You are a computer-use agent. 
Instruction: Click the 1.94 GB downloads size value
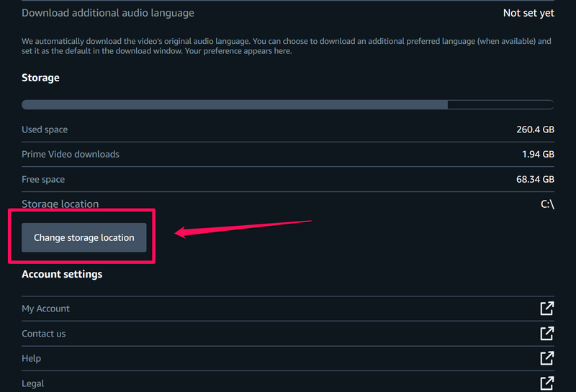[x=538, y=154]
